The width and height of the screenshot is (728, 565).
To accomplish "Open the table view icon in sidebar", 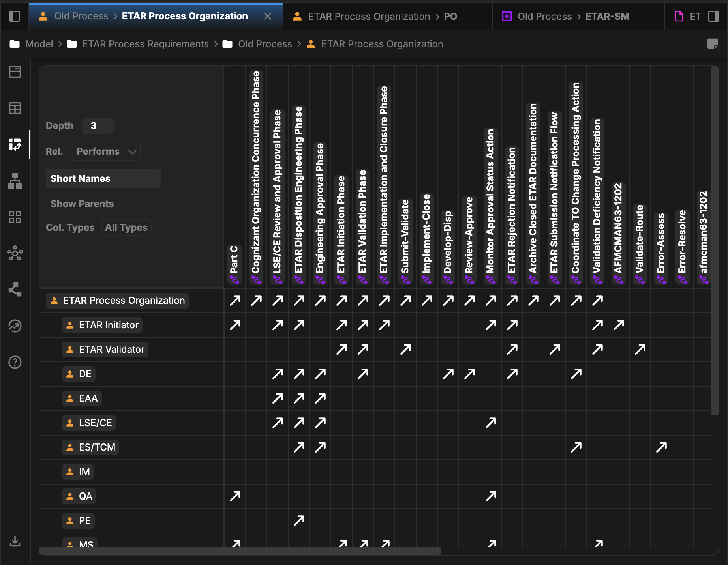I will (x=15, y=108).
